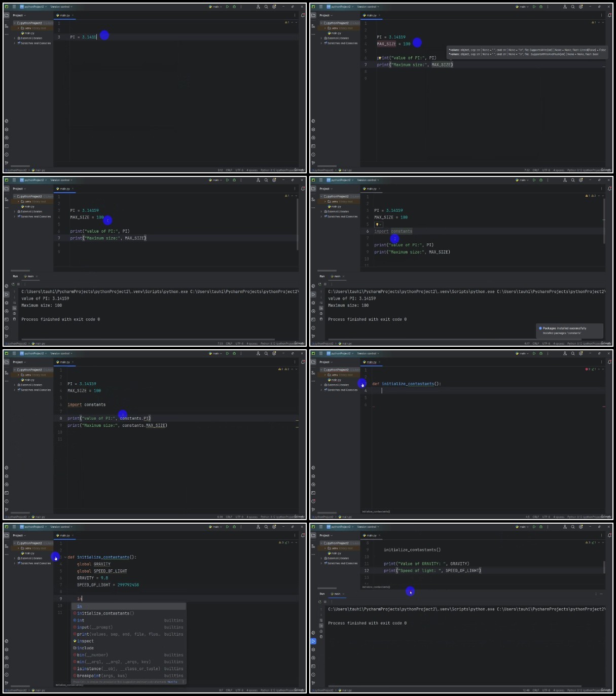Open Code With Me icon in PI = 3.1415 screenshot
Viewport: 616px width, 696px height.
[258, 7]
